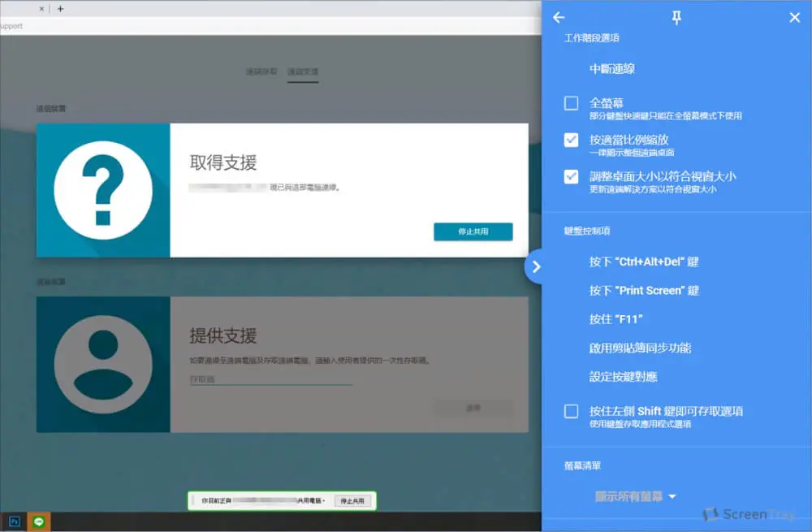Enable the 全螢幕 checkbox
Screen dimensions: 812x532
(571, 103)
